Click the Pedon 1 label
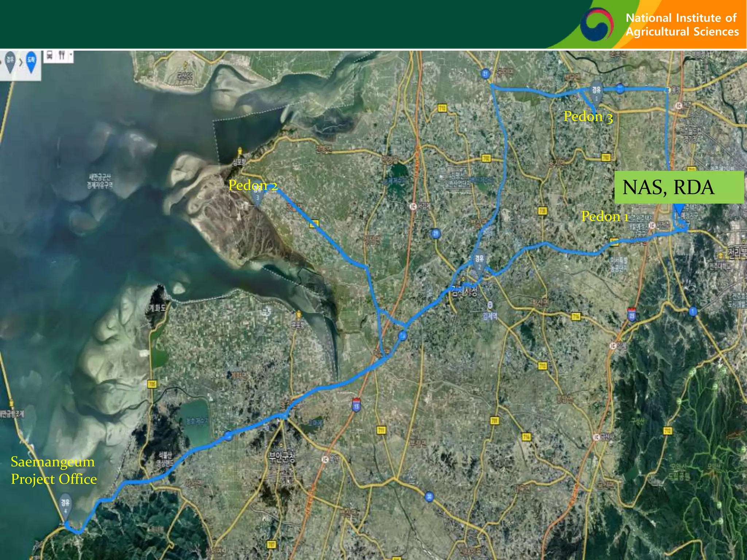Image resolution: width=747 pixels, height=560 pixels. [605, 217]
